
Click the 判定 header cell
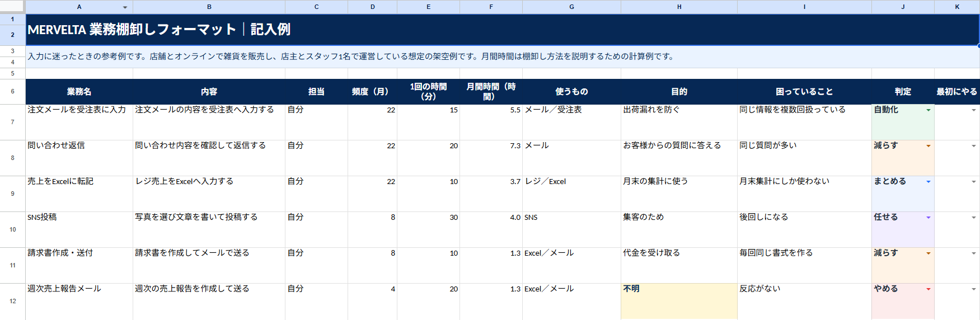pos(903,92)
